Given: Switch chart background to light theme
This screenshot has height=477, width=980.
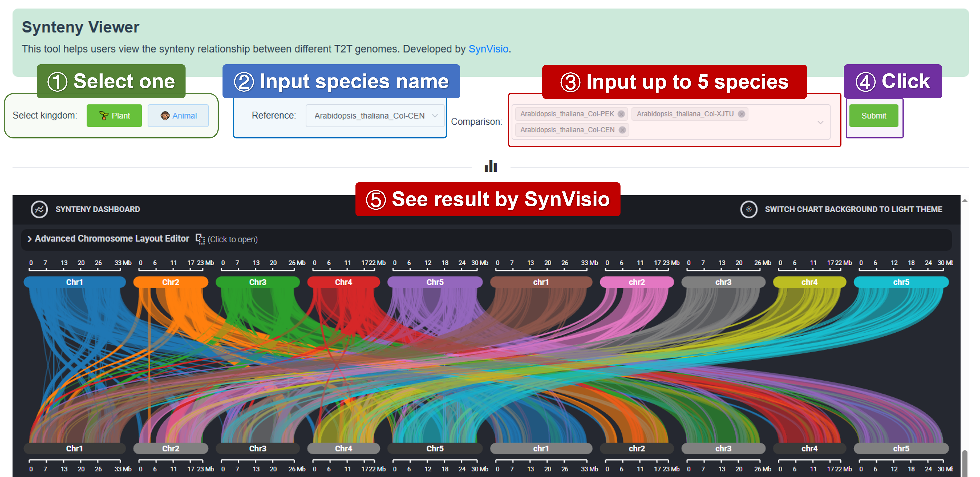Looking at the screenshot, I should [853, 209].
